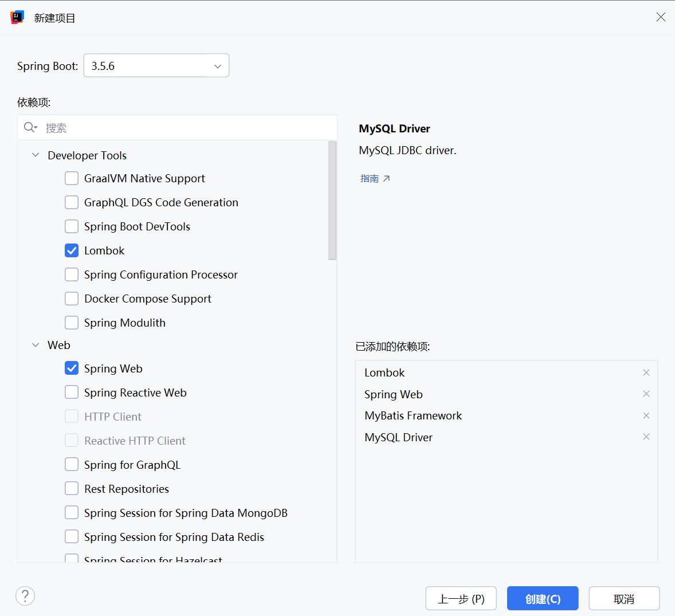Remove MySQL Driver from added dependencies
Viewport: 675px width, 616px height.
(x=646, y=437)
